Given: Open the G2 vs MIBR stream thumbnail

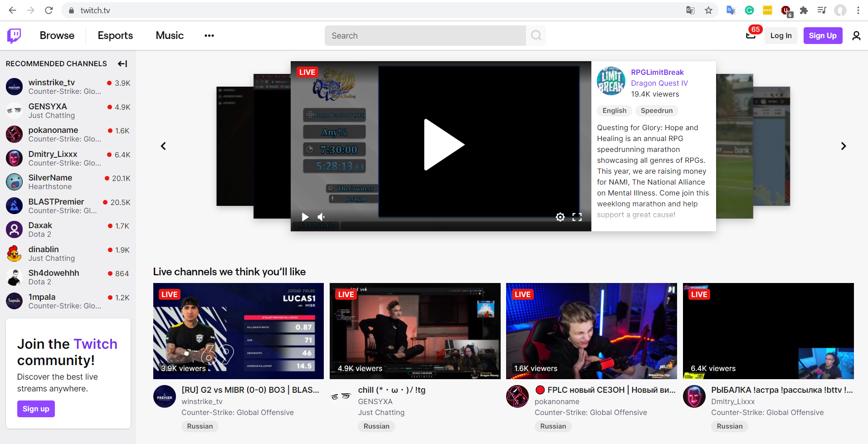Looking at the screenshot, I should (239, 331).
